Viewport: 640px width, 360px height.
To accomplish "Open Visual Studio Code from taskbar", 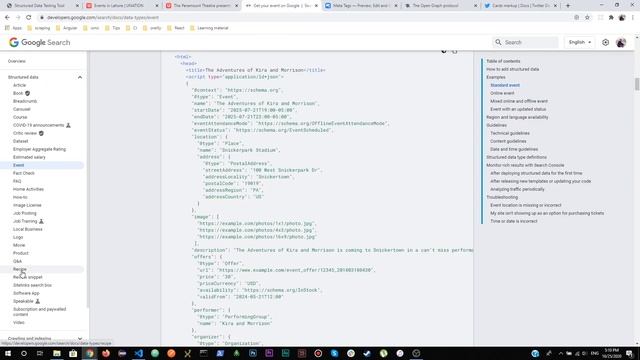I will (138, 353).
